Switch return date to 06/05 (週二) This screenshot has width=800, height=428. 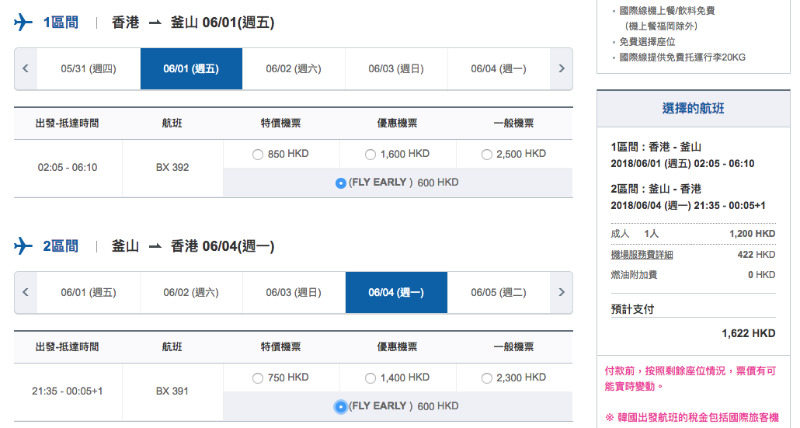pyautogui.click(x=498, y=292)
